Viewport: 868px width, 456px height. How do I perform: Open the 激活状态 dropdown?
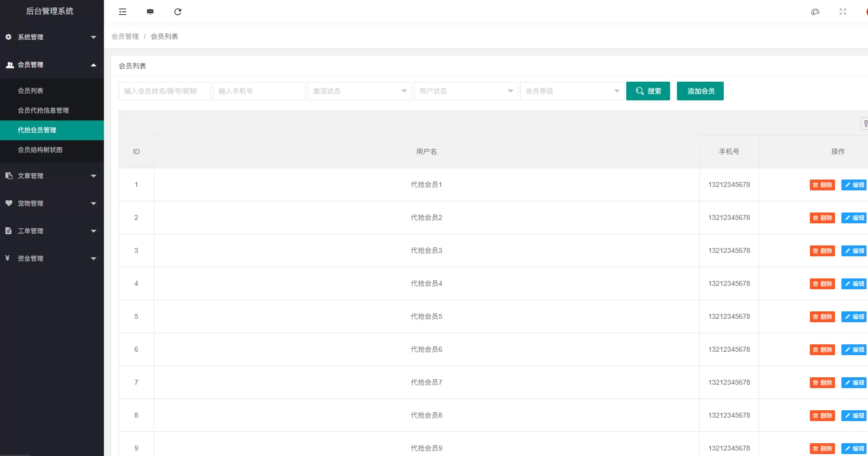click(359, 91)
